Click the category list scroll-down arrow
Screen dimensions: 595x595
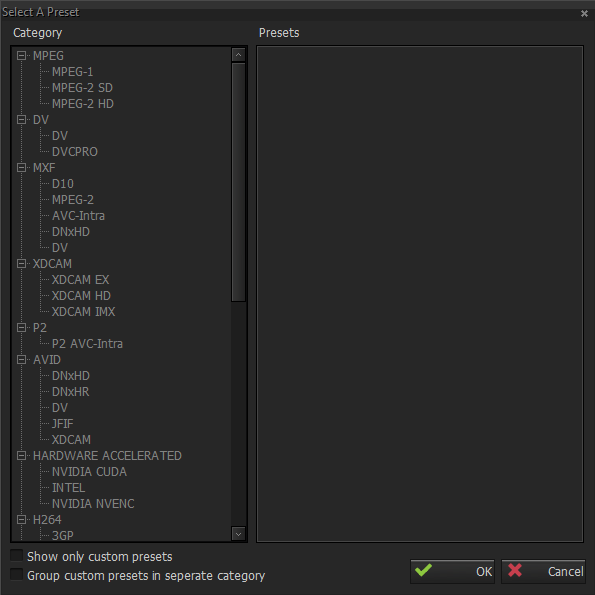(238, 534)
